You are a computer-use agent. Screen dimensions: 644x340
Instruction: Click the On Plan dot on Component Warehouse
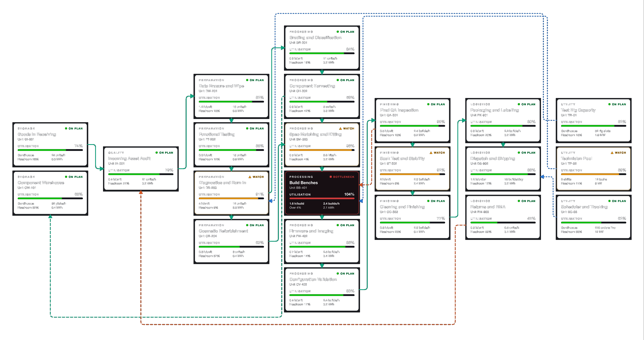pyautogui.click(x=66, y=177)
